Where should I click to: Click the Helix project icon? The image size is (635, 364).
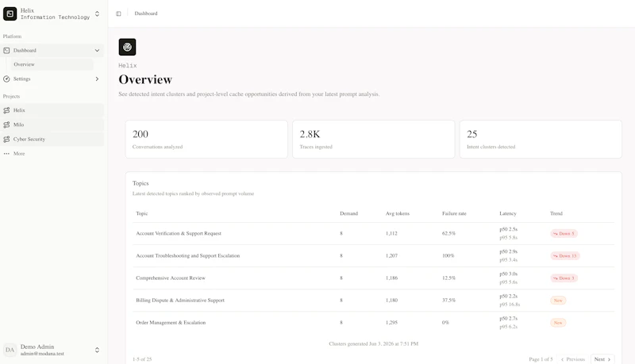(6, 110)
